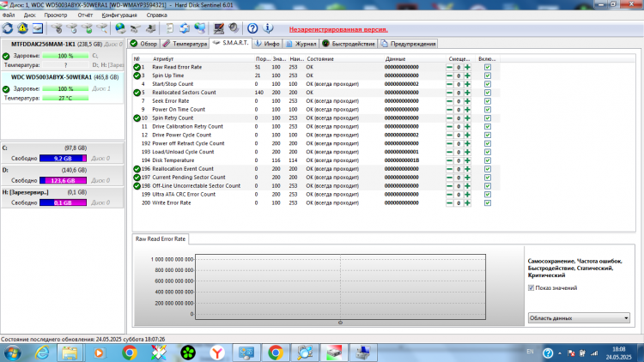The image size is (644, 362).
Task: Switch to the Быстродействие tab
Action: [x=349, y=44]
